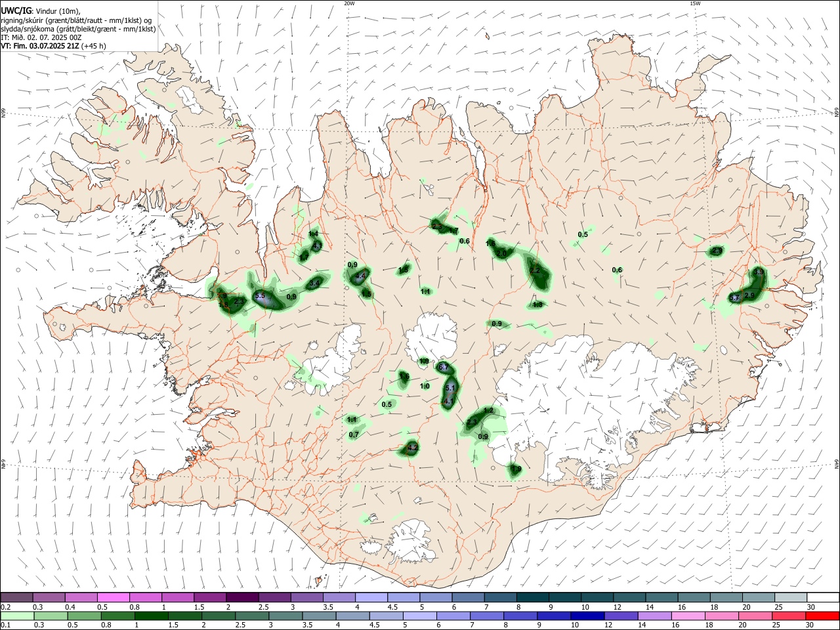The width and height of the screenshot is (840, 630).
Task: Click the 0.2 label under the snow scale
Action: pyautogui.click(x=6, y=607)
